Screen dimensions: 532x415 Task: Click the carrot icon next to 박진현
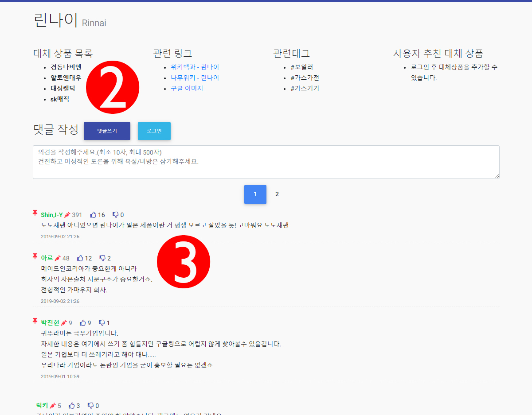pos(64,323)
